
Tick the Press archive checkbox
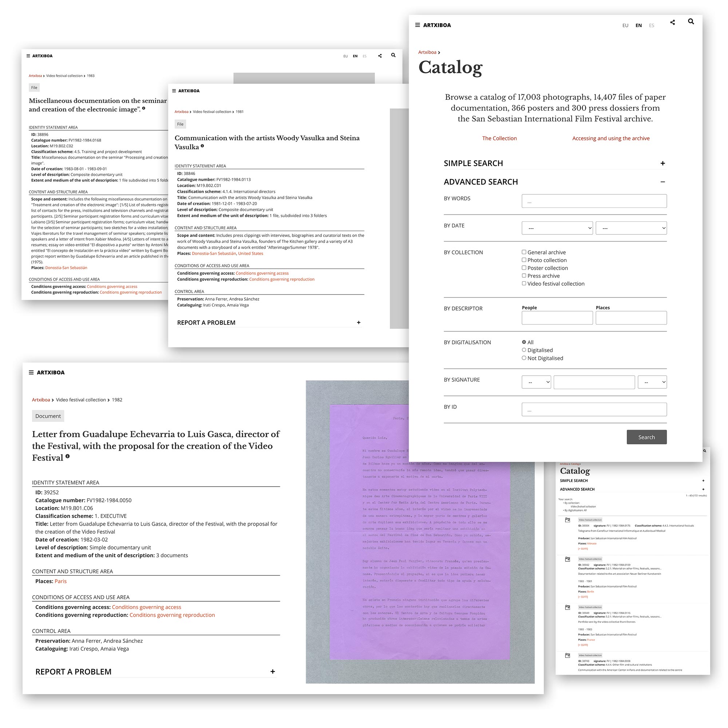tap(524, 276)
